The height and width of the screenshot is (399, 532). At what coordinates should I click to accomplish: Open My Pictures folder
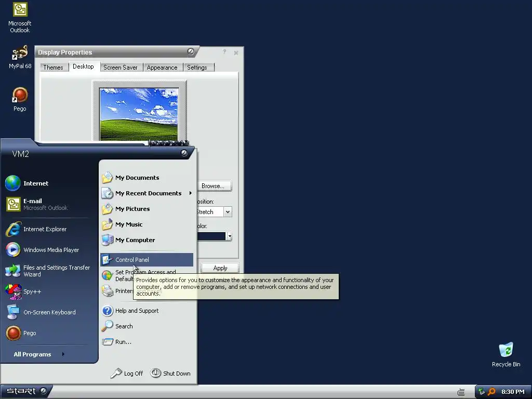(147, 209)
